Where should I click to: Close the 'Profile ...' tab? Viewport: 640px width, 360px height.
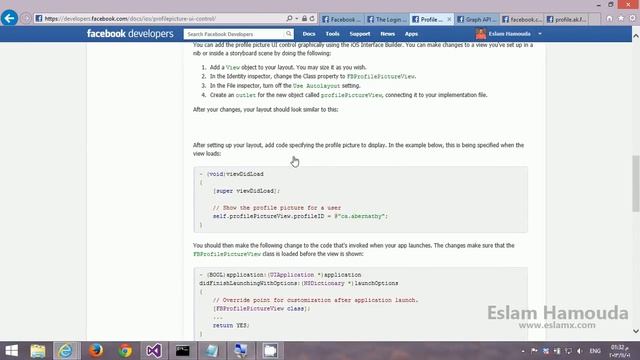click(x=449, y=19)
